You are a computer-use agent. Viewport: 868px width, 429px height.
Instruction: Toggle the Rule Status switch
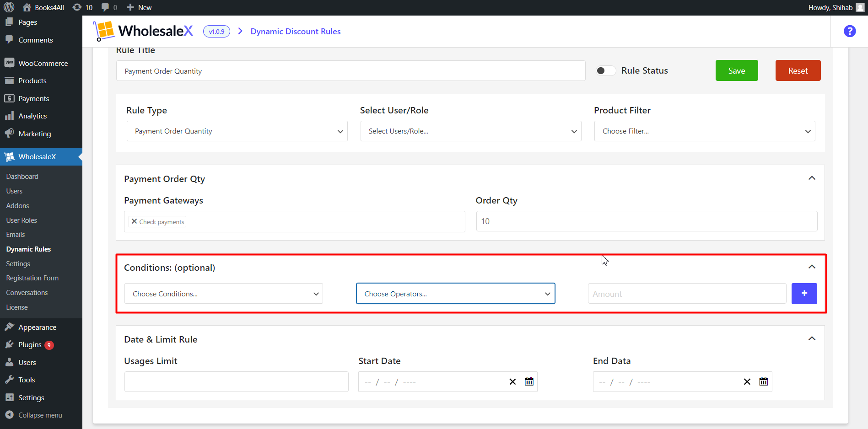tap(605, 70)
